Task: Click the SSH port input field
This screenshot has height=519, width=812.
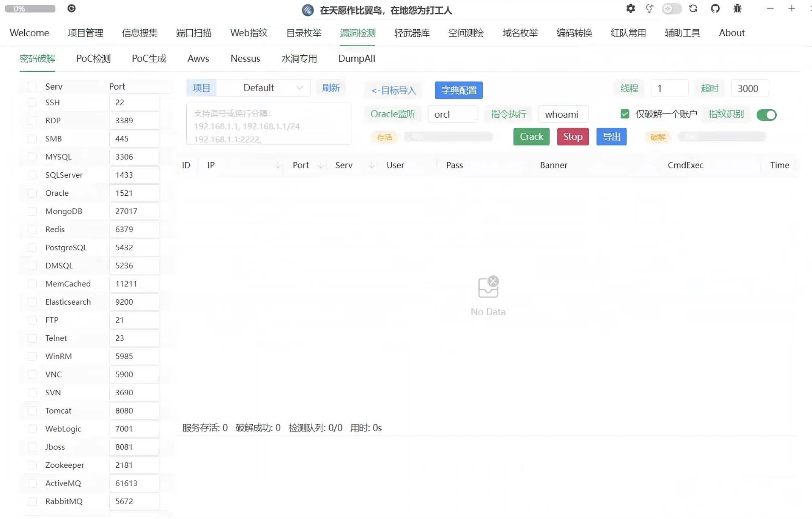Action: pos(134,102)
